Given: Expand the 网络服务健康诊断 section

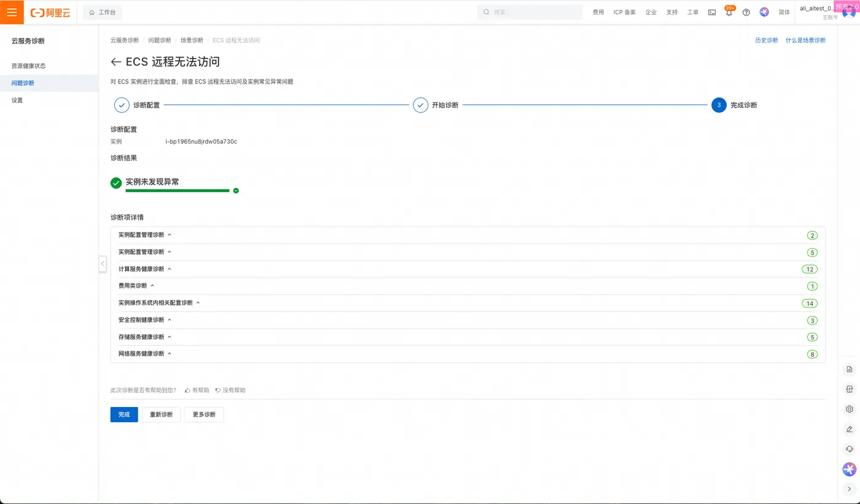Looking at the screenshot, I should 467,354.
